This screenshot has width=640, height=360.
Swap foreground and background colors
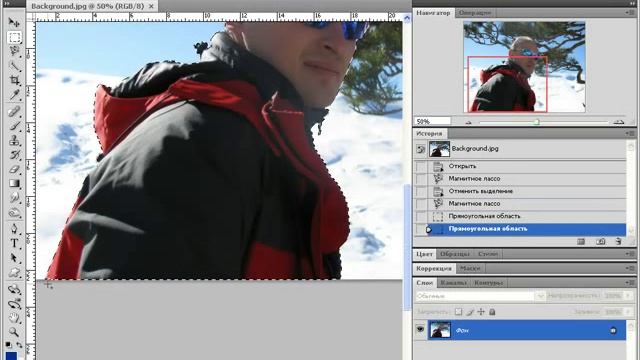[19, 344]
